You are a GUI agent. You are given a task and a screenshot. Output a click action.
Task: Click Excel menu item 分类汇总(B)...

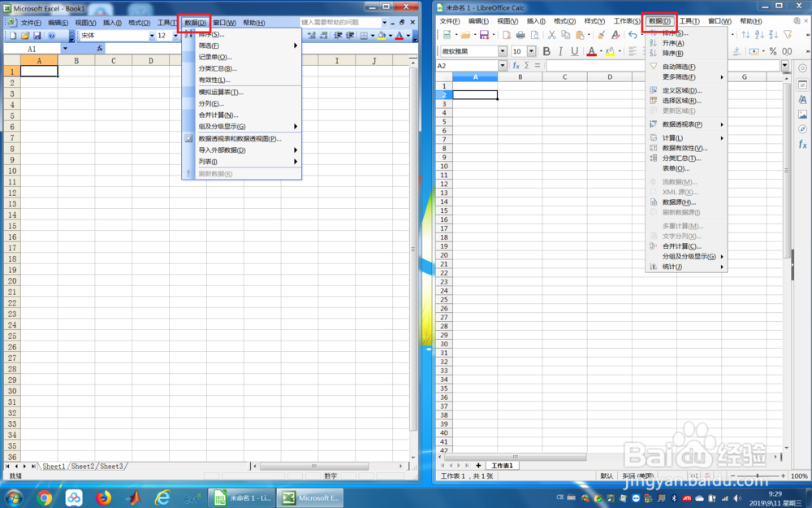click(242, 68)
